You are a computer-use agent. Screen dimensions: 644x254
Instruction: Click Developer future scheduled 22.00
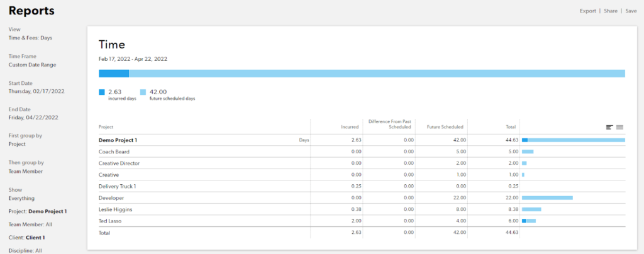point(459,198)
